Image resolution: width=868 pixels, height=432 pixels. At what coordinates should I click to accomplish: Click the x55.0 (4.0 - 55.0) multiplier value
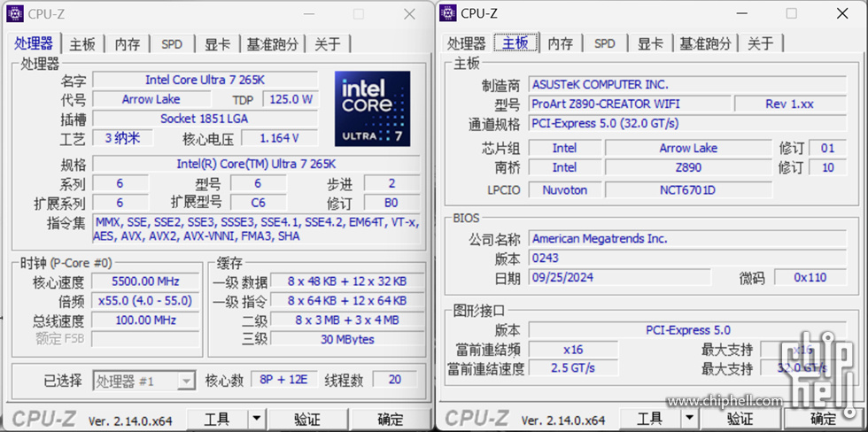pyautogui.click(x=145, y=301)
